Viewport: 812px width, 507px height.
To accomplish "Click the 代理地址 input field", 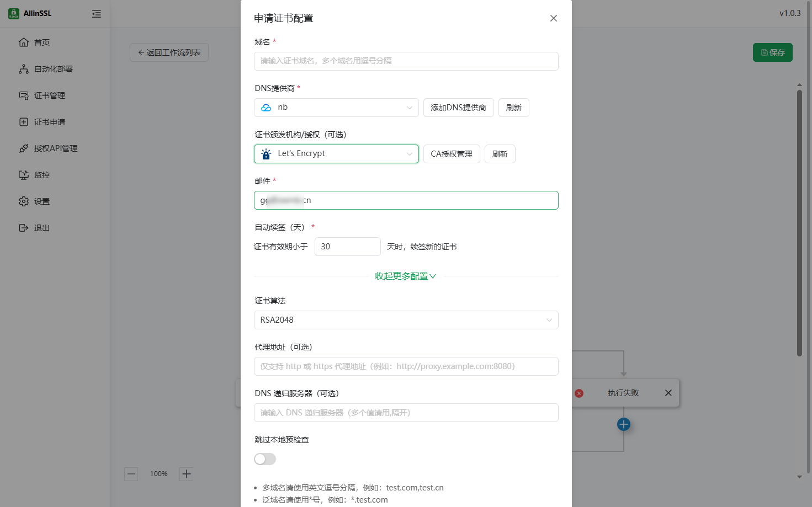I will [406, 366].
